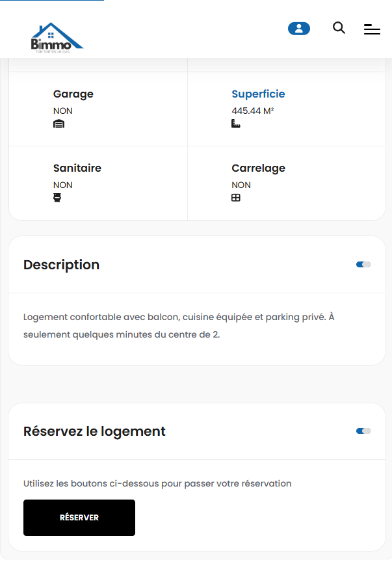The image size is (392, 562).
Task: Collapse the Réservez le logement header
Action: (x=94, y=431)
